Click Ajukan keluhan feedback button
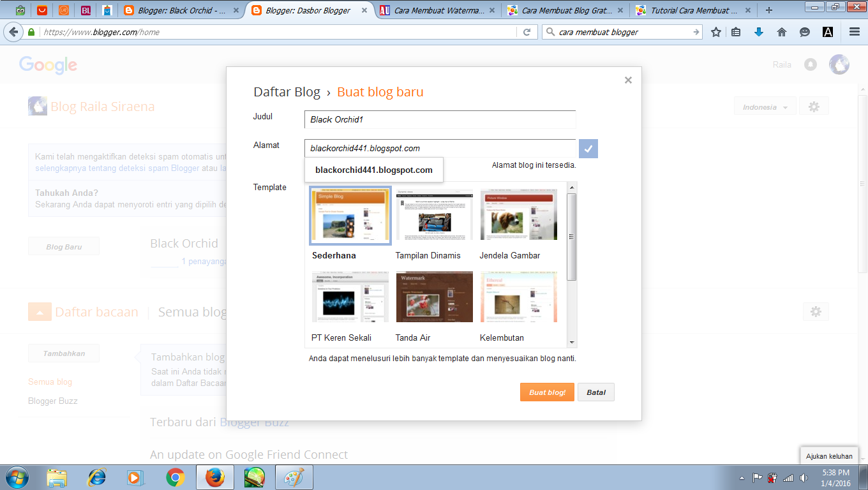 point(829,456)
